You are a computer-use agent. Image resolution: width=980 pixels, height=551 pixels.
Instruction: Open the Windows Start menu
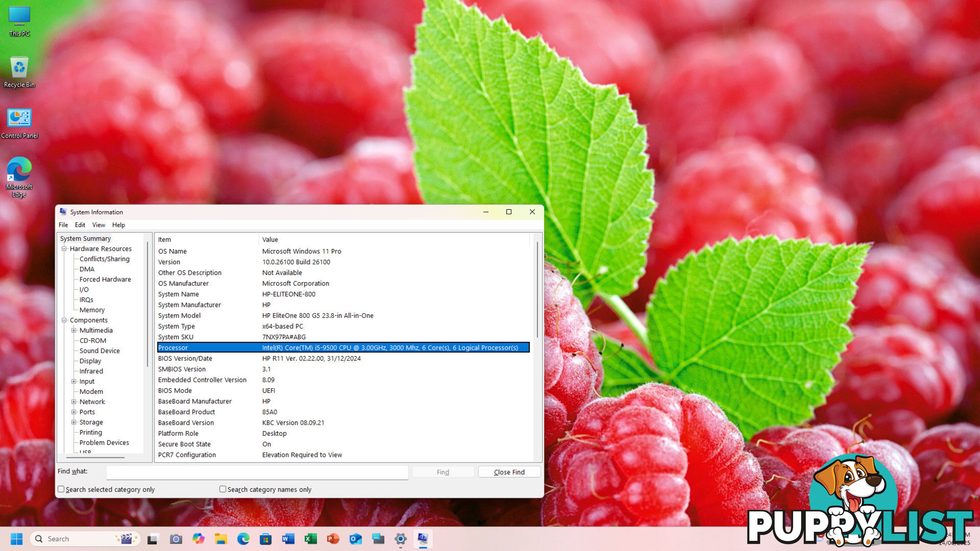click(x=16, y=539)
